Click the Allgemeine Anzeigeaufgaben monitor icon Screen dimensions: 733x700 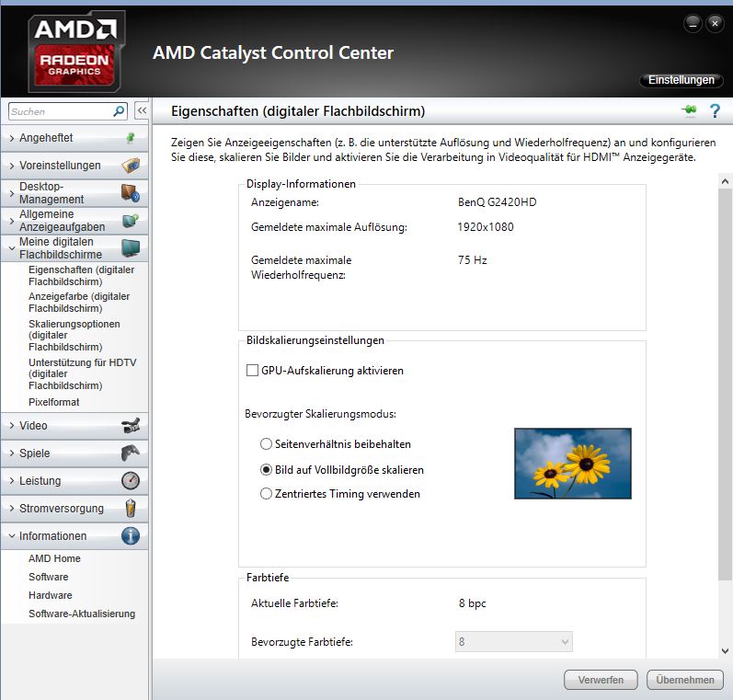131,220
